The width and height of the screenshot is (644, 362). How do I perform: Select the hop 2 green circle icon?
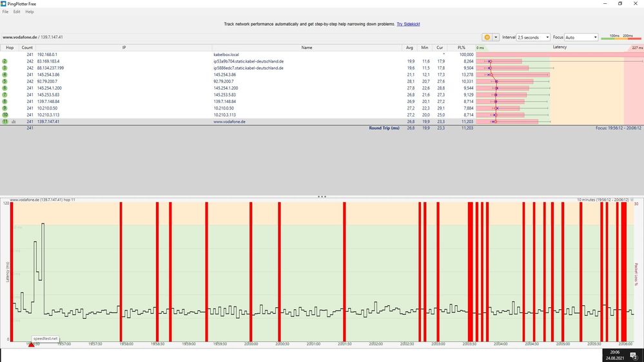coord(5,61)
